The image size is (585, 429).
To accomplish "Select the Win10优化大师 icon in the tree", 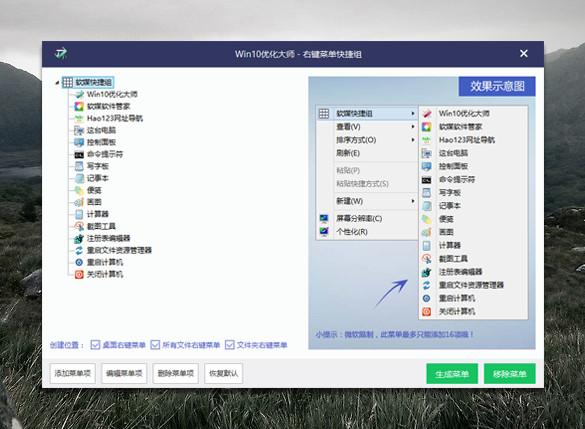I will point(79,94).
